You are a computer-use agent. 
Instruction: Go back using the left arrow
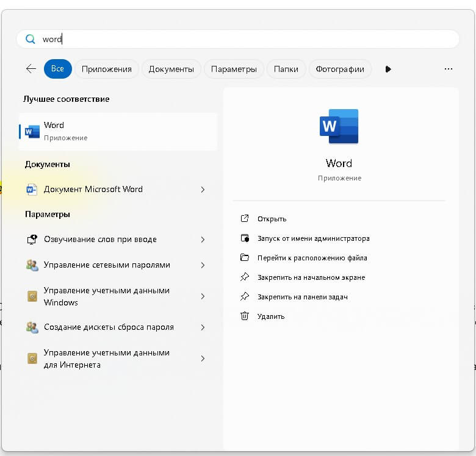click(x=31, y=69)
